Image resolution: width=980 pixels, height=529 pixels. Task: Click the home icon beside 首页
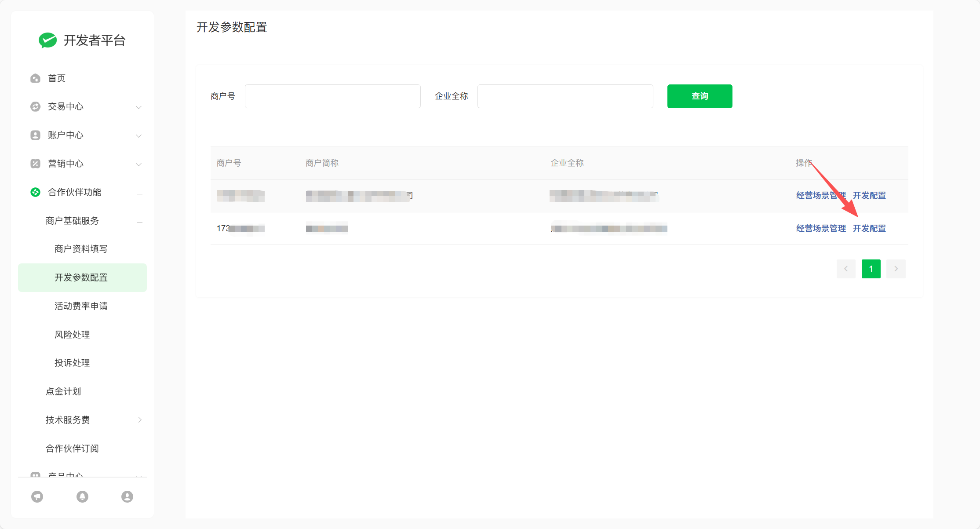(x=36, y=78)
